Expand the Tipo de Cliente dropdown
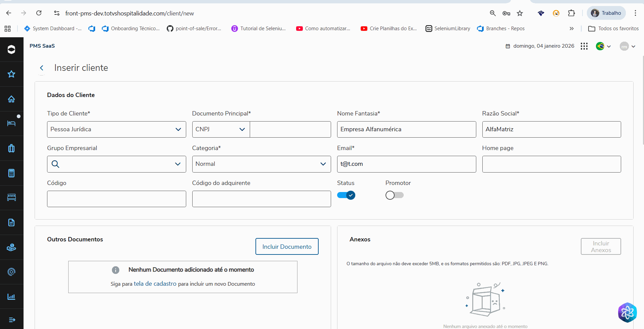This screenshot has height=329, width=644. 116,129
